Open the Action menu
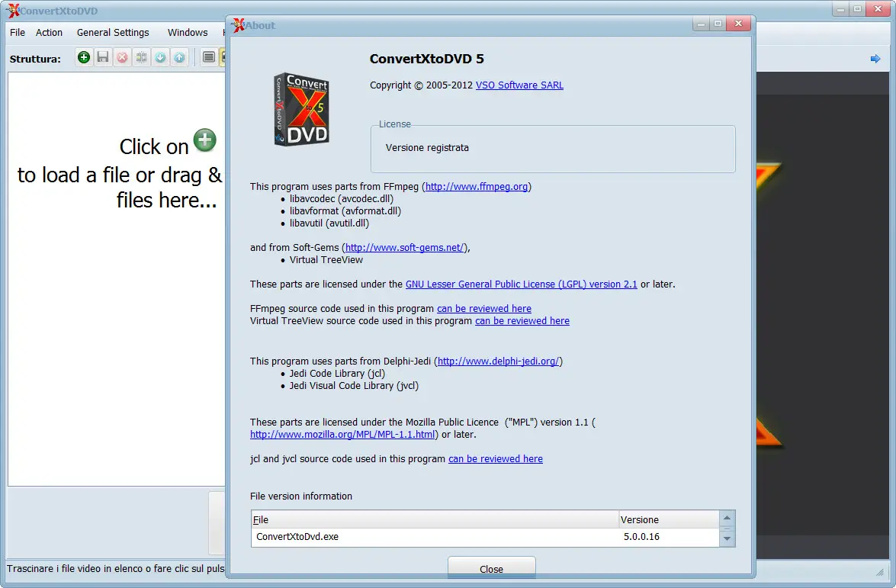The image size is (896, 588). (49, 32)
